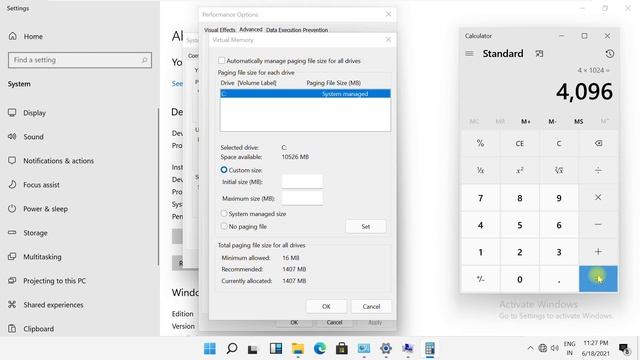Click the equals key in Calculator
This screenshot has width=640, height=360.
click(598, 279)
